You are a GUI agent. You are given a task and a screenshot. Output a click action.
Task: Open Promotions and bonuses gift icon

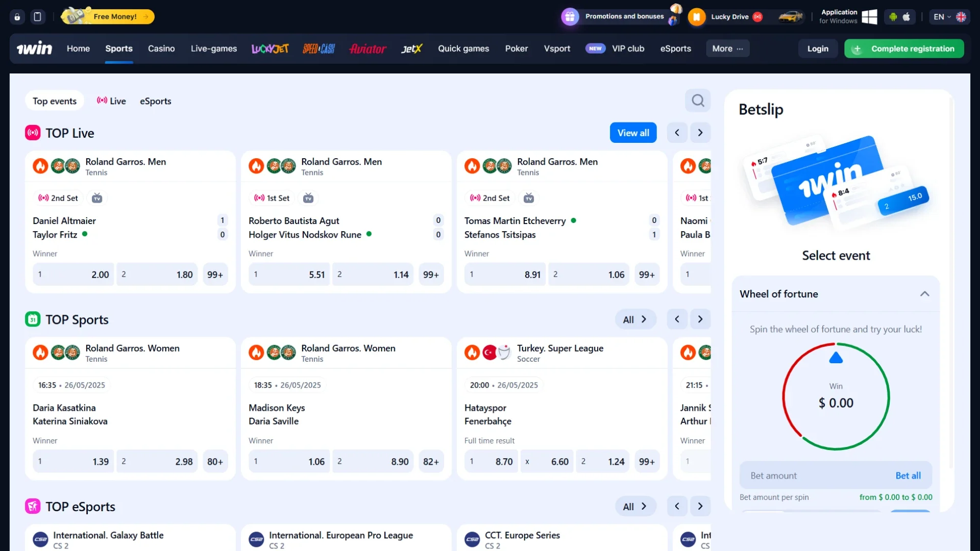570,17
